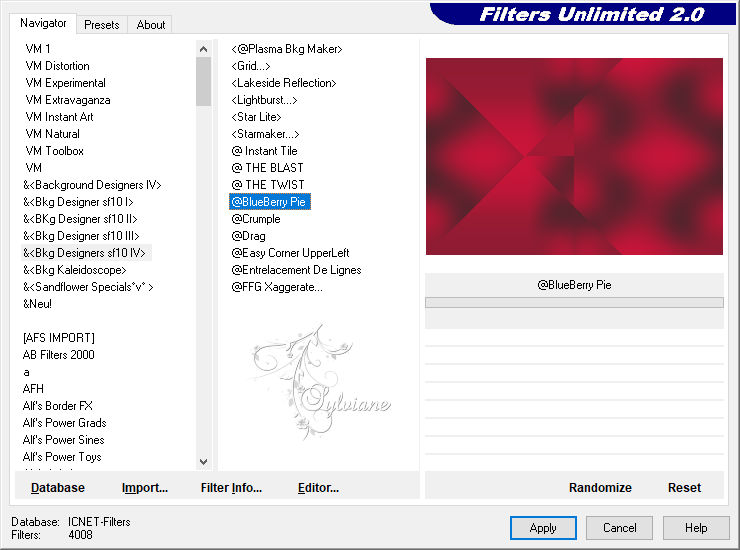Select the VM Natural category

[x=52, y=134]
